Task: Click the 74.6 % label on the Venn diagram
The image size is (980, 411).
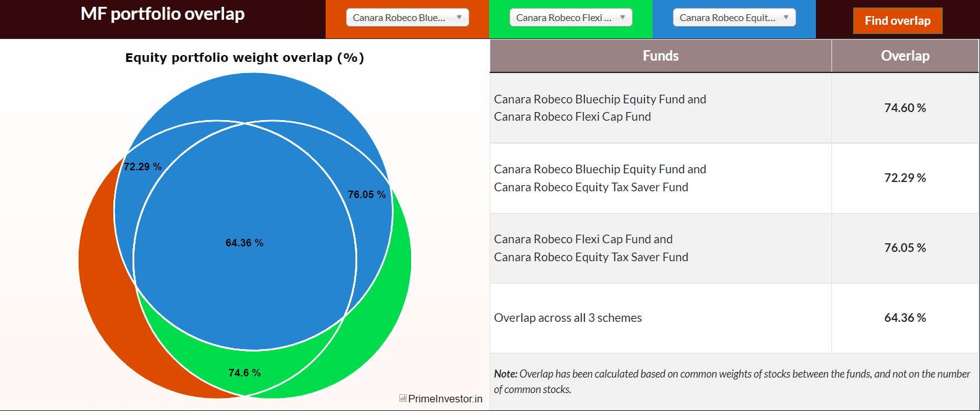Action: point(245,373)
